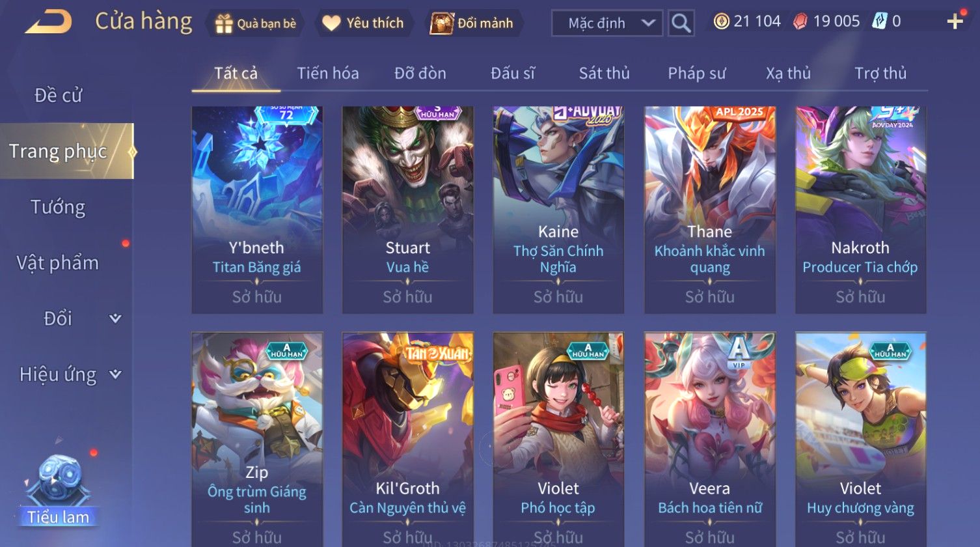The image size is (980, 547).
Task: Switch to the Pháp sư tab
Action: (x=697, y=73)
